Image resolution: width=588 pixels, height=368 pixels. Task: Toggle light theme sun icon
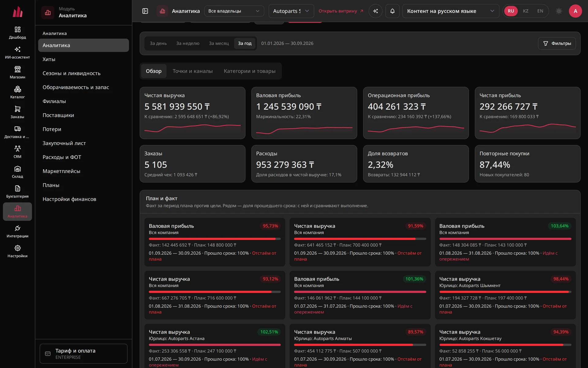pyautogui.click(x=559, y=11)
